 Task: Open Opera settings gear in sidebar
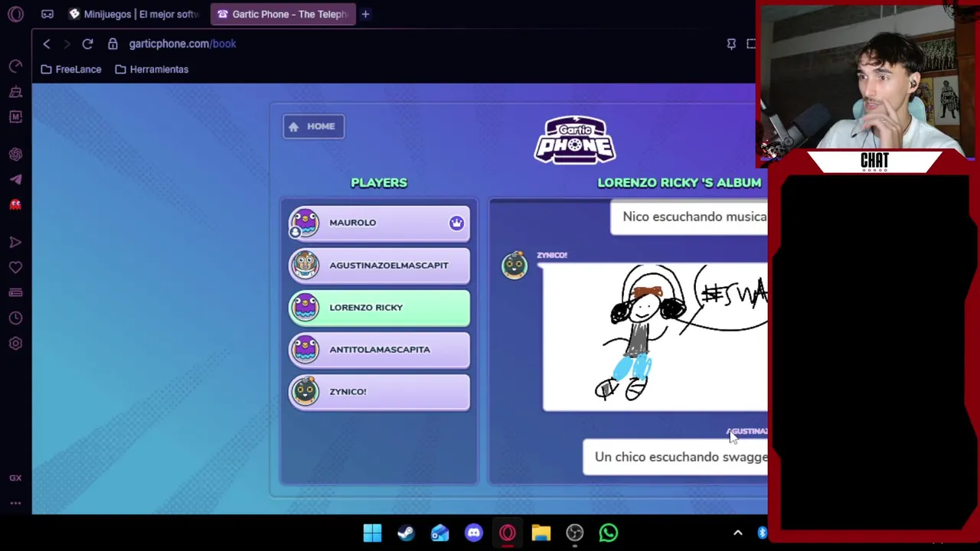click(15, 343)
